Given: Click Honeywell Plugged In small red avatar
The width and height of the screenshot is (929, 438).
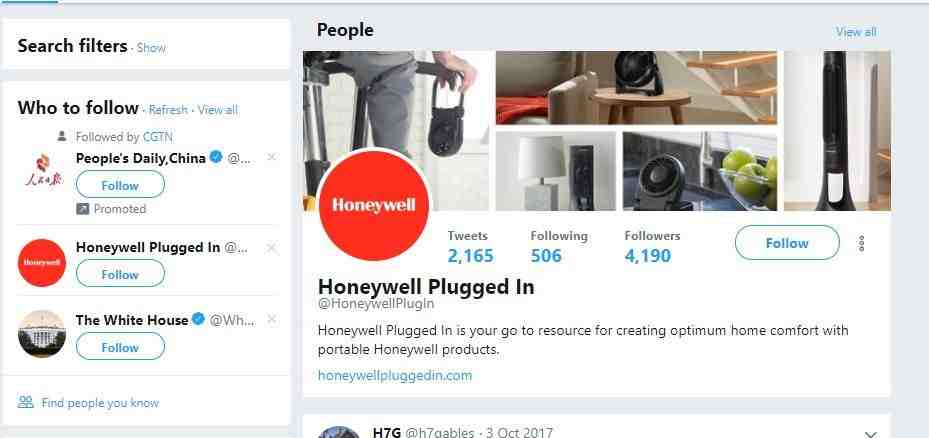Looking at the screenshot, I should click(42, 263).
